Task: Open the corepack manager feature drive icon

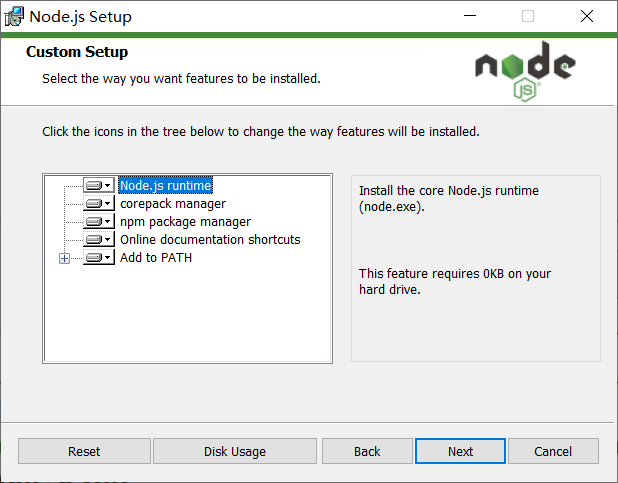Action: tap(98, 203)
